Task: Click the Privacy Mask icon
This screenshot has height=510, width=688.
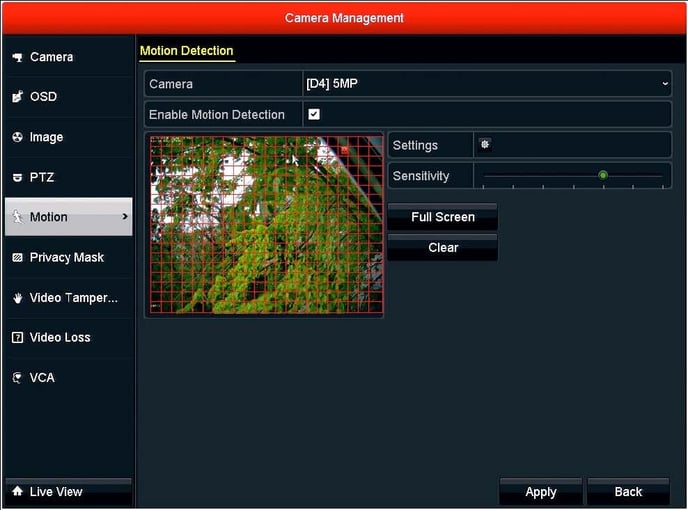Action: click(x=17, y=258)
